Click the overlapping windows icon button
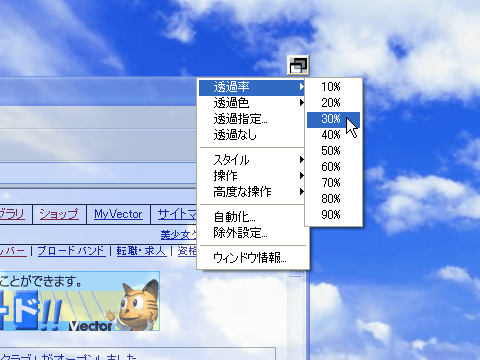Image resolution: width=480 pixels, height=360 pixels. 298,65
